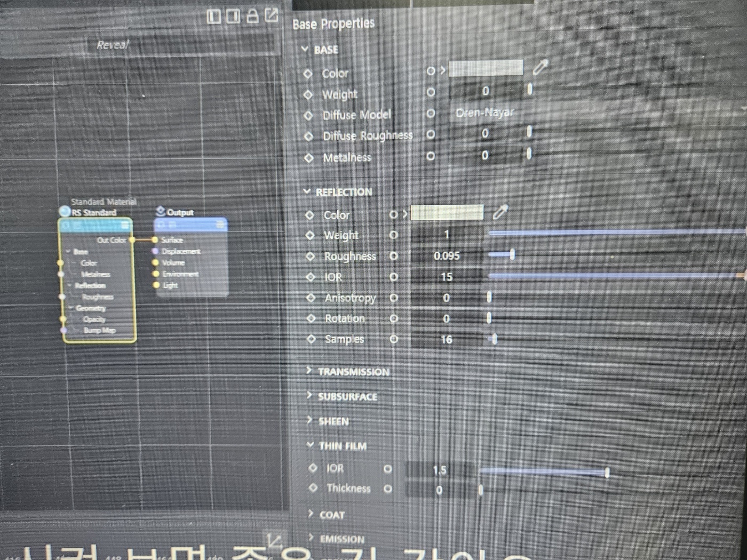Click the Samples value field 16
Viewport: 747px width, 560px height.
click(447, 339)
